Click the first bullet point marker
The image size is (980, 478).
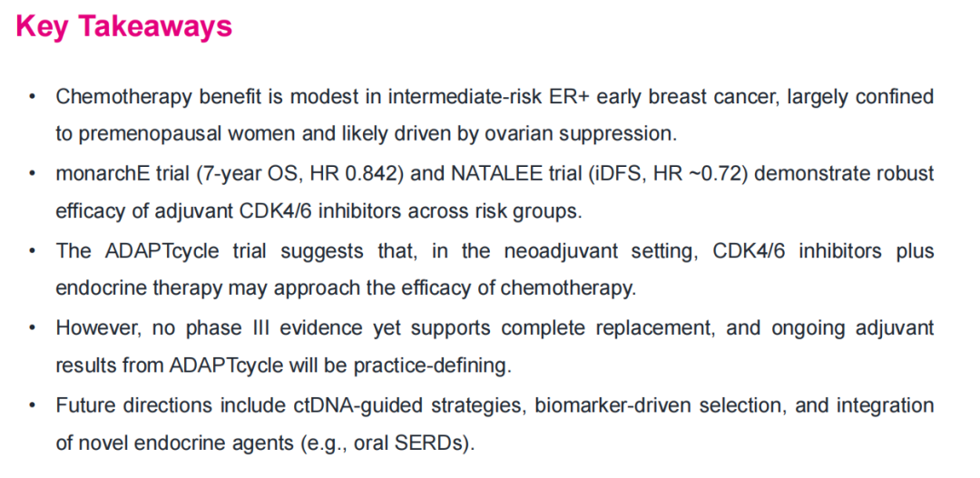[x=32, y=97]
